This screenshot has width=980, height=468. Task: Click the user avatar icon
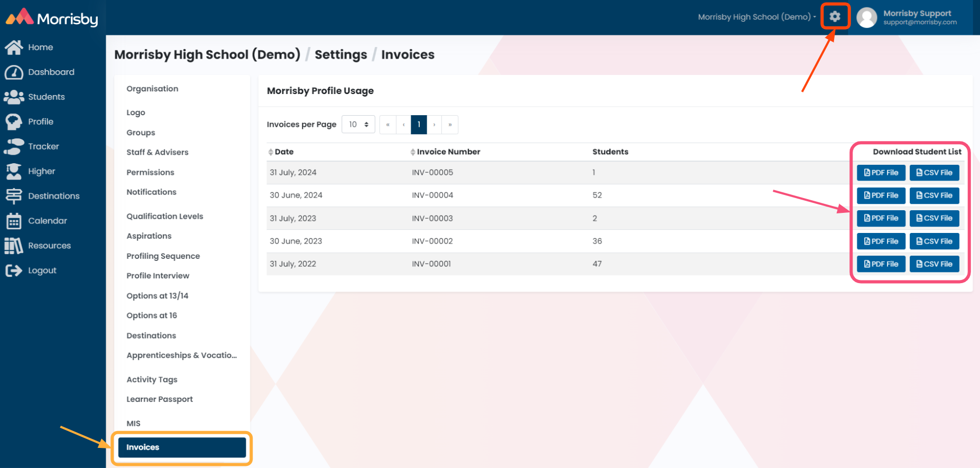867,17
